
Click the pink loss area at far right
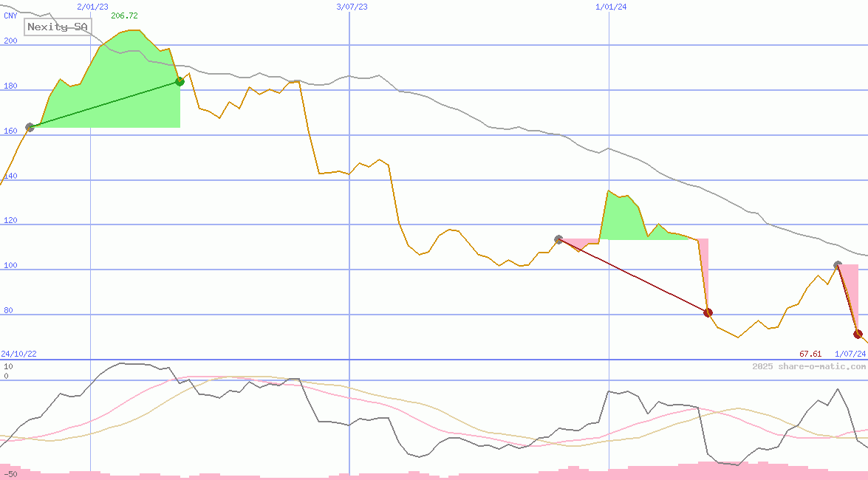click(x=850, y=284)
